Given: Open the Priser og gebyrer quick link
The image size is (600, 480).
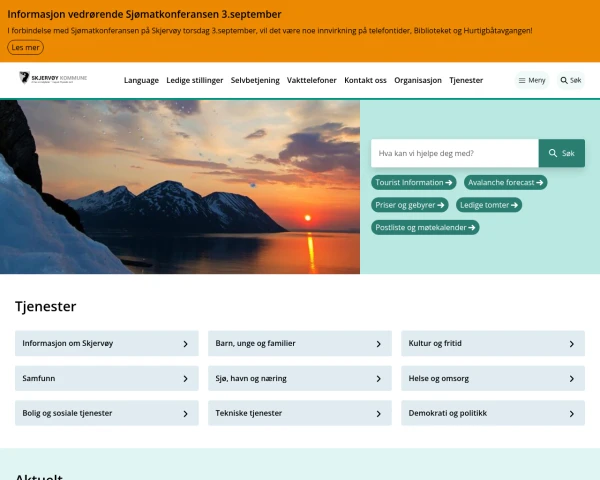Looking at the screenshot, I should coord(410,205).
